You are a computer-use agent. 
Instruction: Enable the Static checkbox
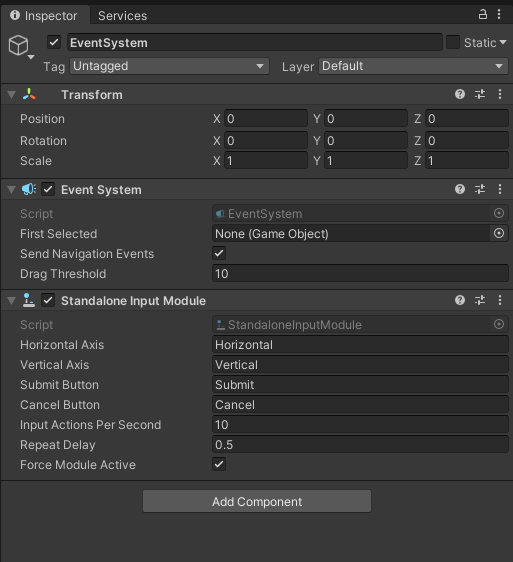pyautogui.click(x=453, y=42)
